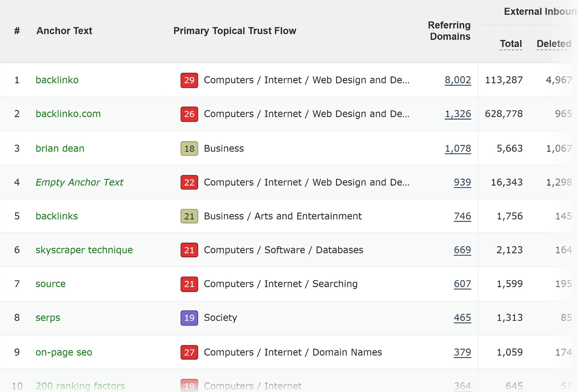
Task: Open the 'source' anchor text link
Action: tap(51, 284)
